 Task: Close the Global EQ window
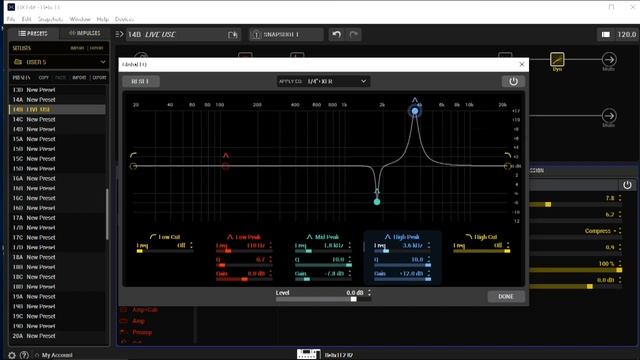[522, 64]
